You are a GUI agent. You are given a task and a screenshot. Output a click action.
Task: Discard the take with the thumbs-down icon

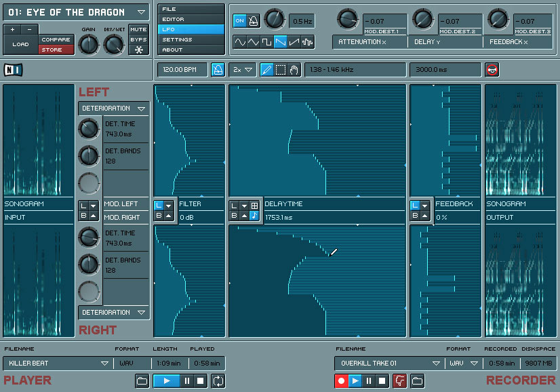click(399, 381)
